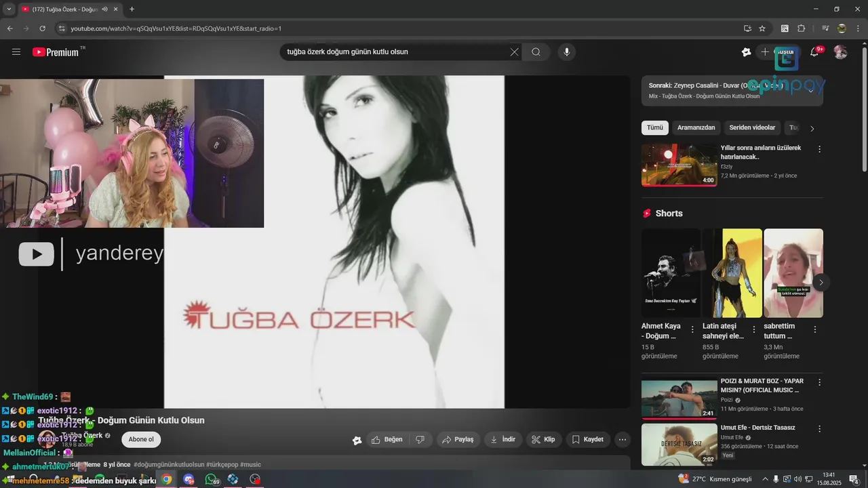This screenshot has width=868, height=488.
Task: Subscribe with Abone ol button
Action: pyautogui.click(x=141, y=439)
